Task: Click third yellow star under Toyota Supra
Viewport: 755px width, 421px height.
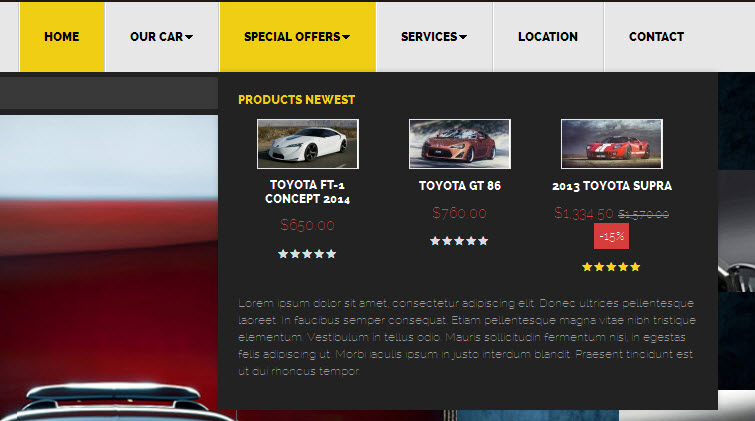Action: [x=611, y=267]
